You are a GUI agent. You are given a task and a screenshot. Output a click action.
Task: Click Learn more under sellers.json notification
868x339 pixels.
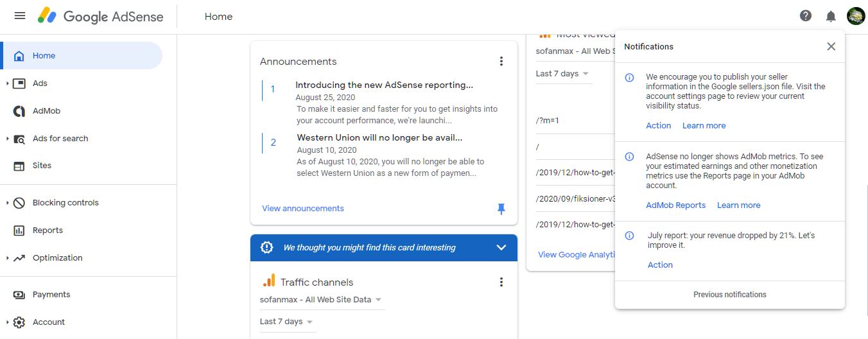coord(704,126)
